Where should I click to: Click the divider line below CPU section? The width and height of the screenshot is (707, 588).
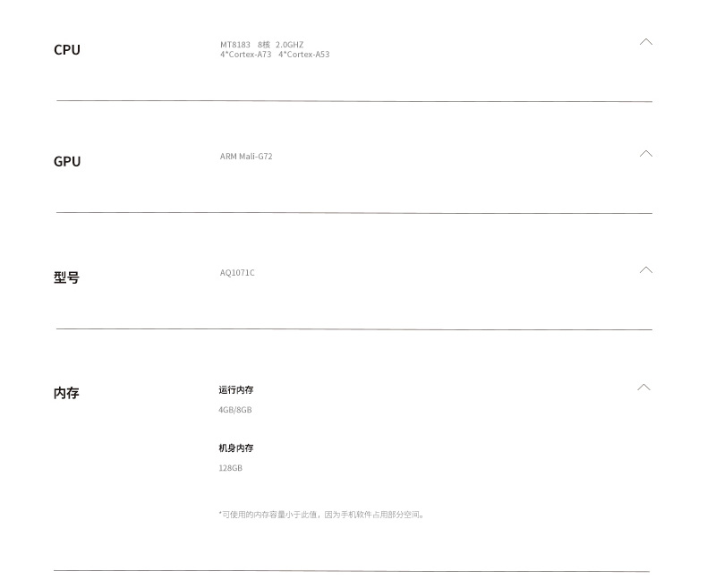click(x=354, y=101)
